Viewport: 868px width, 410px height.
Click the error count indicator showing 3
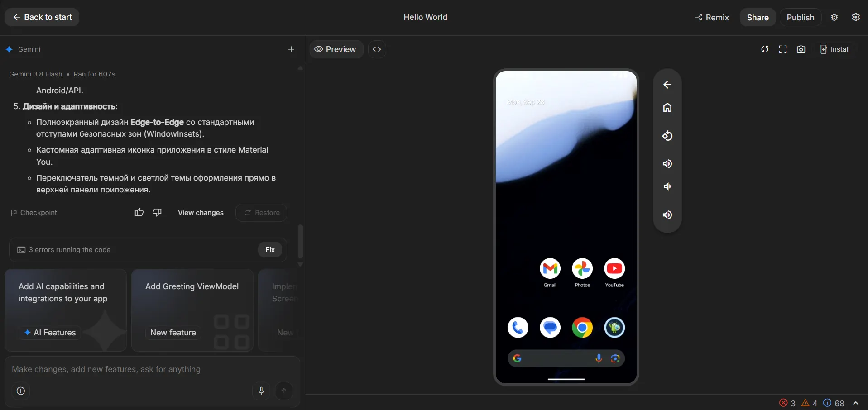[787, 403]
